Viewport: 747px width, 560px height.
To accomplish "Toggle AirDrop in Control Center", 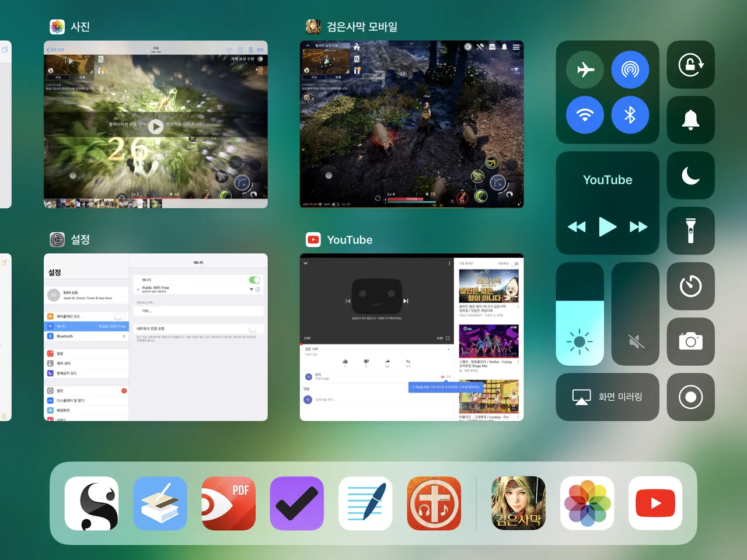I will click(x=630, y=69).
